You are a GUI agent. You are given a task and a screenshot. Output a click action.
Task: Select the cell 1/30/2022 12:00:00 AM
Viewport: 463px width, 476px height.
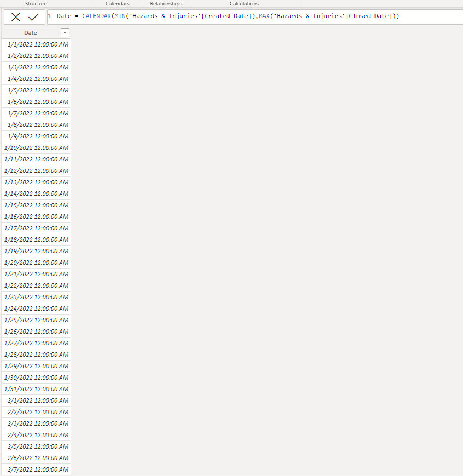36,378
